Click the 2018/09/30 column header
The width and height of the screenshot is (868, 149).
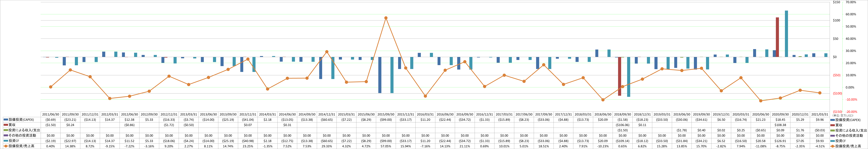[623, 114]
